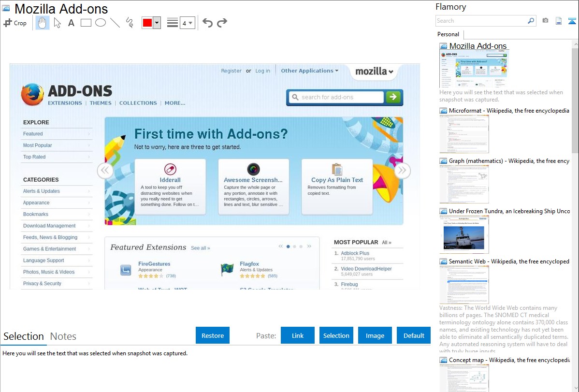Pick the ellipse shape tool
The height and width of the screenshot is (392, 579).
click(x=101, y=23)
